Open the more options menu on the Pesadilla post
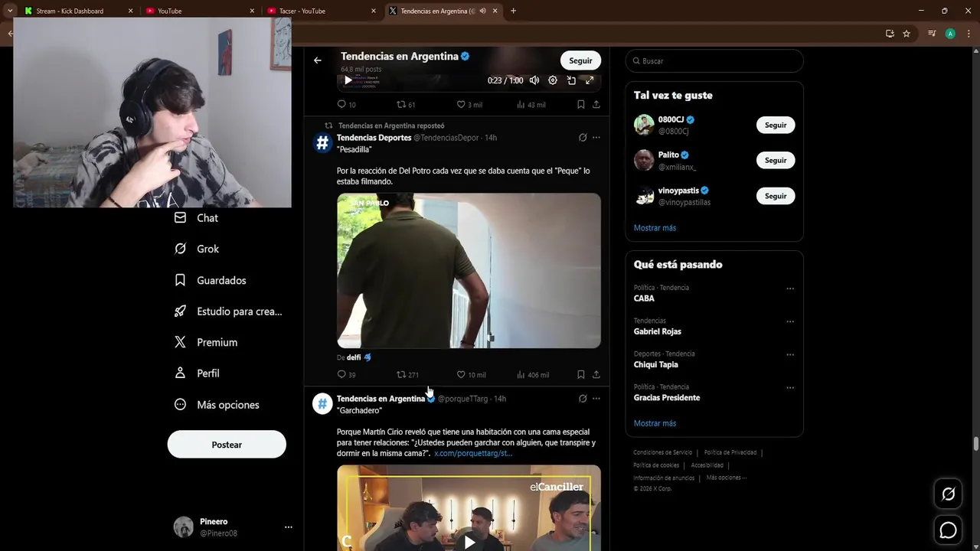Viewport: 980px width, 551px height. click(x=596, y=138)
